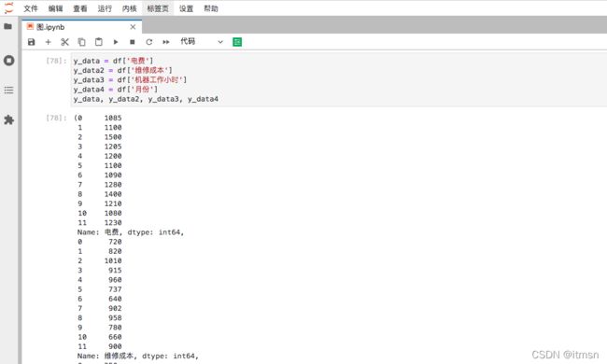Click the output value 1230
The image size is (607, 364).
tap(113, 223)
